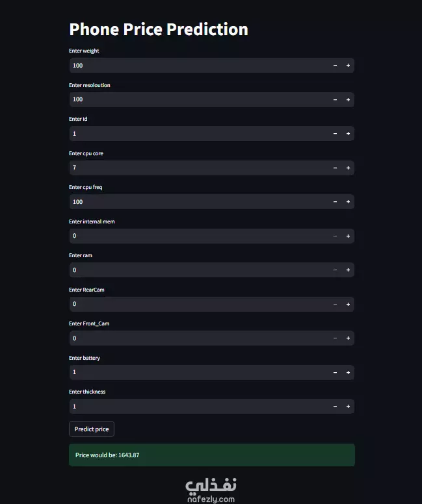Screen dimensions: 422x504
Task: Select the cpu core number field
Action: pos(199,168)
